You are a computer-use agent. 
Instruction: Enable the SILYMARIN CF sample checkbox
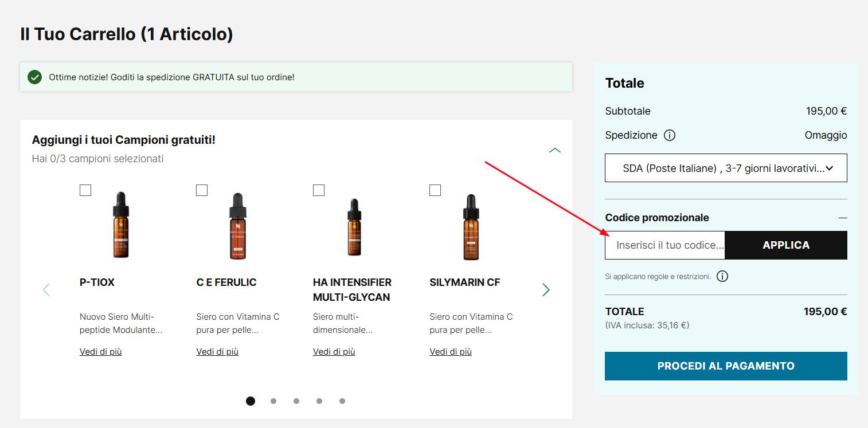(435, 190)
